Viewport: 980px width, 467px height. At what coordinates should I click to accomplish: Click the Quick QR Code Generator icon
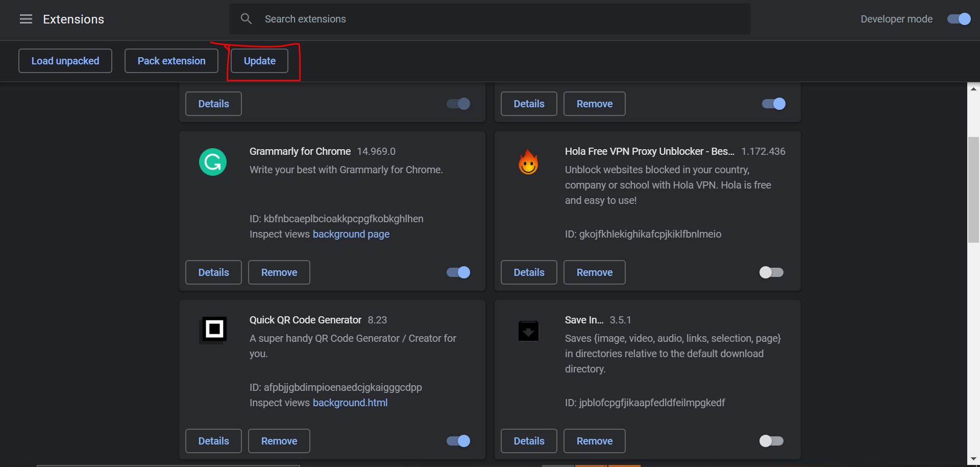(x=213, y=330)
